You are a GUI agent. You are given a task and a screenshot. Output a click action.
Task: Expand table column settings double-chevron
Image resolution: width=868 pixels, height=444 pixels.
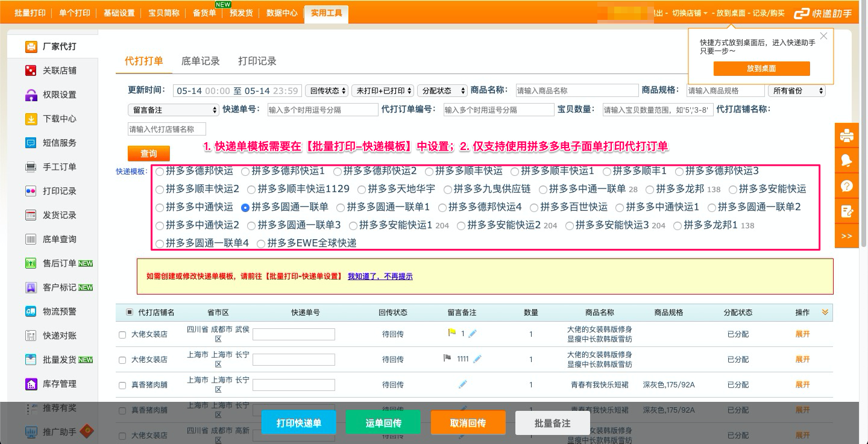coord(825,312)
